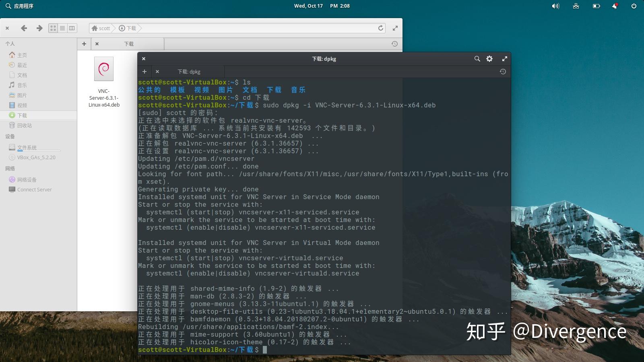This screenshot has width=644, height=362.
Task: Close the Files window
Action: click(x=7, y=28)
